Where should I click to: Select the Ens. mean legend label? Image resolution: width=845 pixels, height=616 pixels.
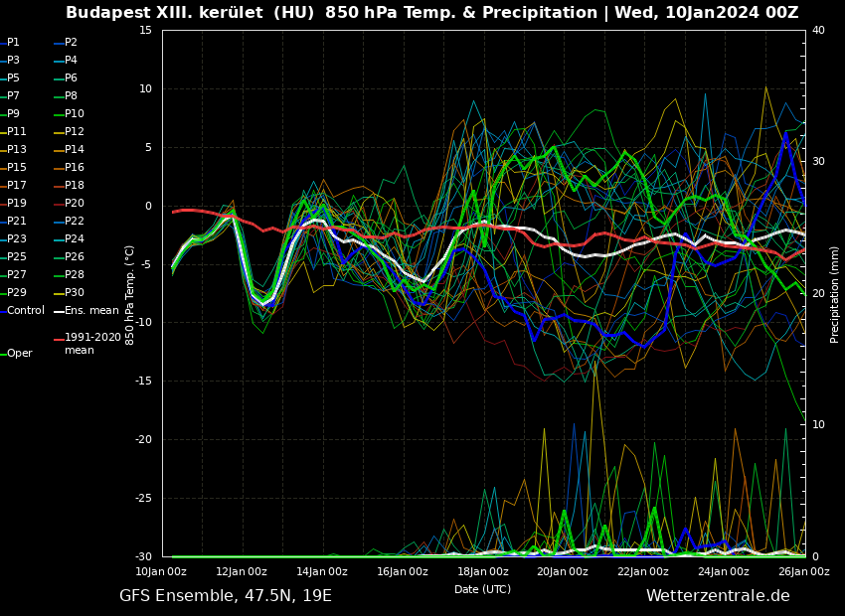[x=91, y=311]
